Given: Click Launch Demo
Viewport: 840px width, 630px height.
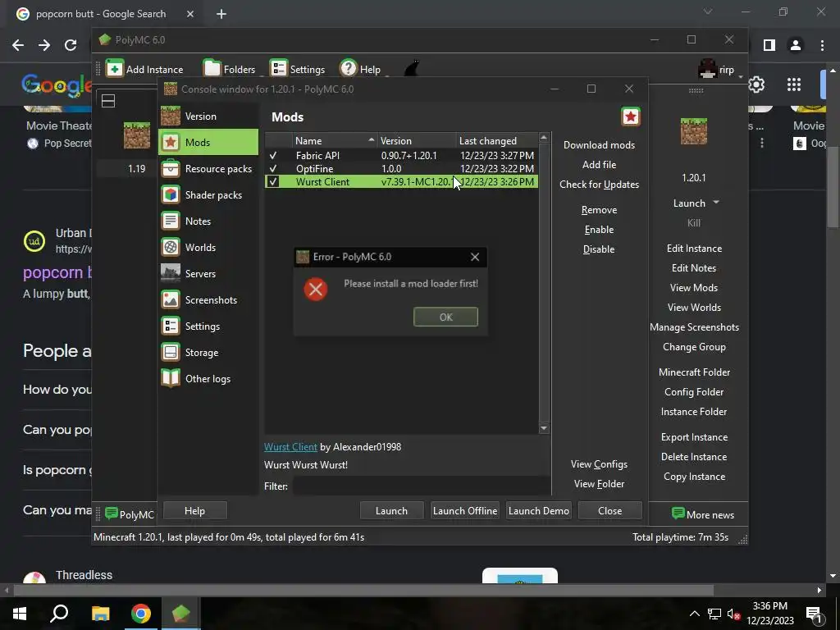Looking at the screenshot, I should 538,510.
